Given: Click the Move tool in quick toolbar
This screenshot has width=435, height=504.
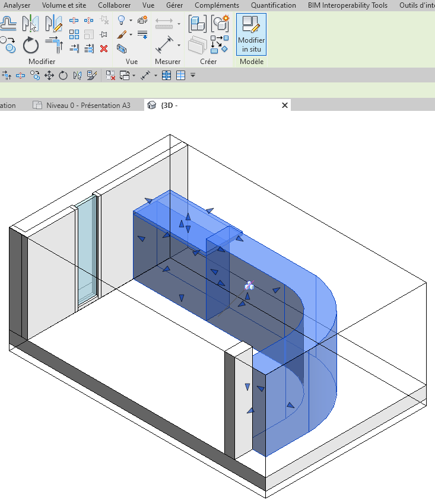Looking at the screenshot, I should 49,75.
